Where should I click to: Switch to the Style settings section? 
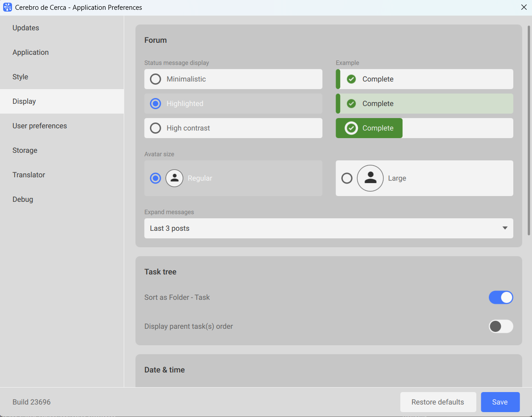point(20,77)
